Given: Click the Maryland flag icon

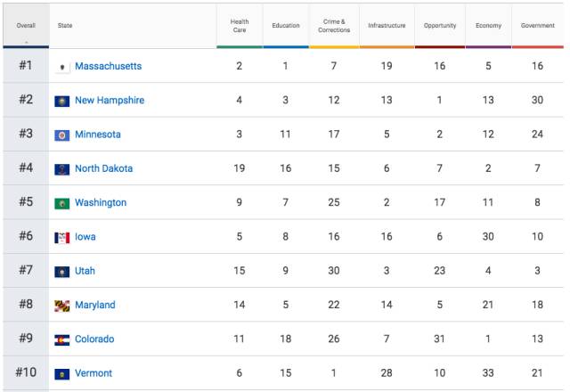Looking at the screenshot, I should (62, 306).
